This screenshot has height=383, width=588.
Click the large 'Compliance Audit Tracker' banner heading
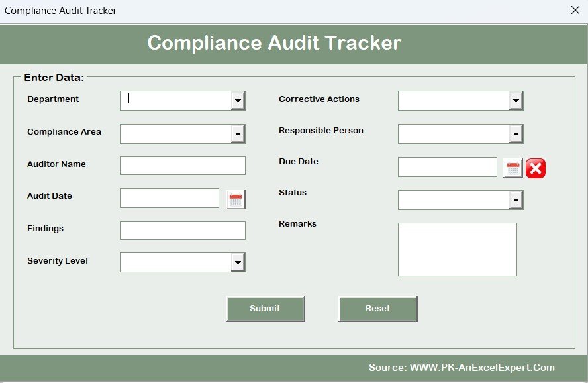(274, 43)
